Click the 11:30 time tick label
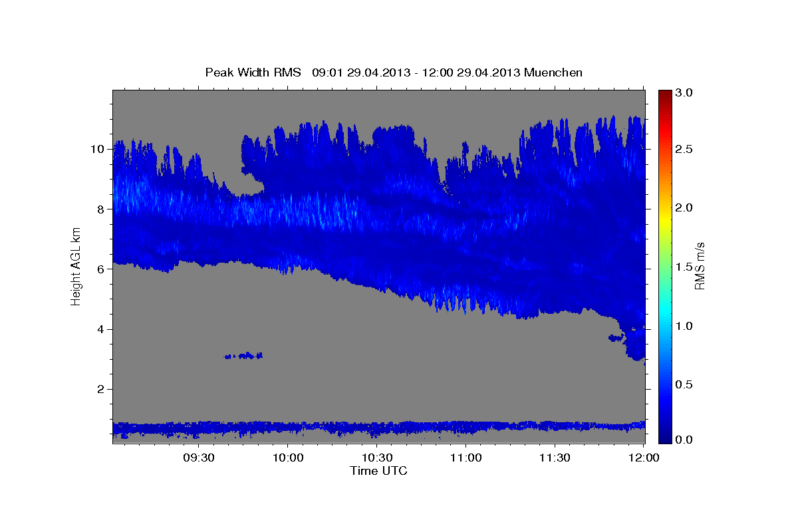798x532 pixels. coord(555,458)
